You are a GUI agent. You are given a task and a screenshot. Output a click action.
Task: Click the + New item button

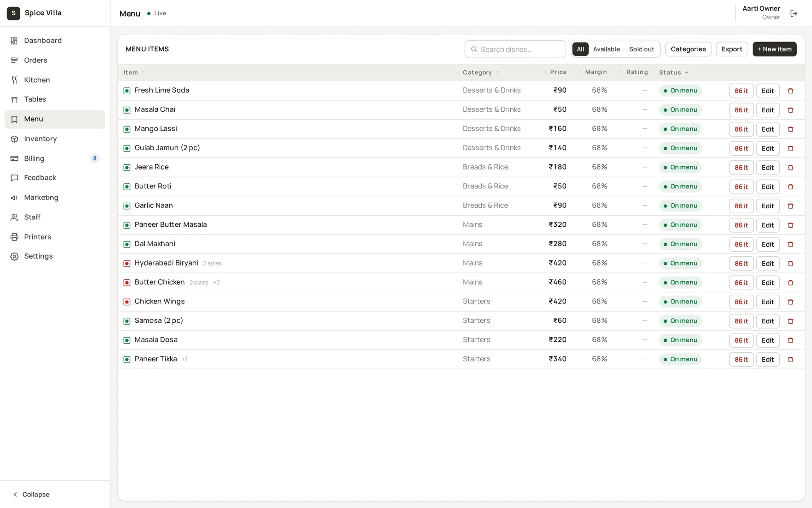click(x=774, y=49)
